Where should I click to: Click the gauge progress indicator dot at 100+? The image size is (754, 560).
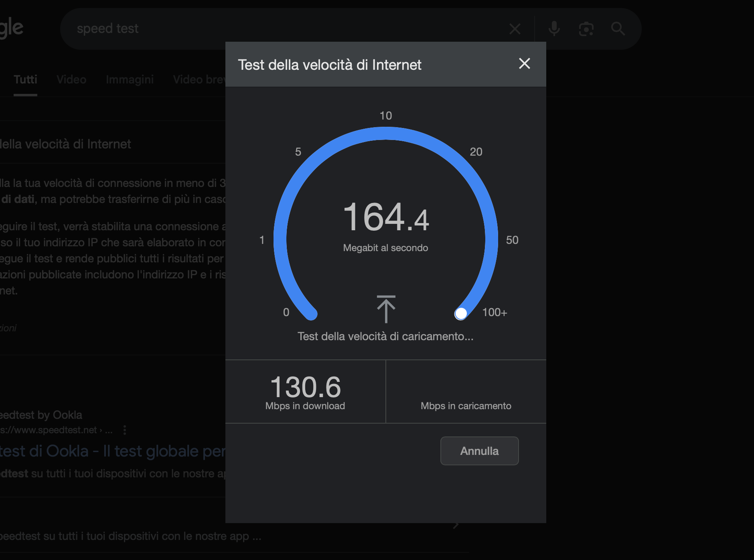click(x=461, y=314)
